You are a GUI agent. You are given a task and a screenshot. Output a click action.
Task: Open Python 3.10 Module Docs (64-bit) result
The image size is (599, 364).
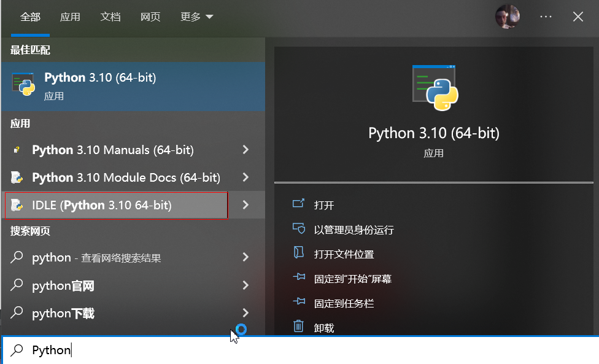(133, 177)
